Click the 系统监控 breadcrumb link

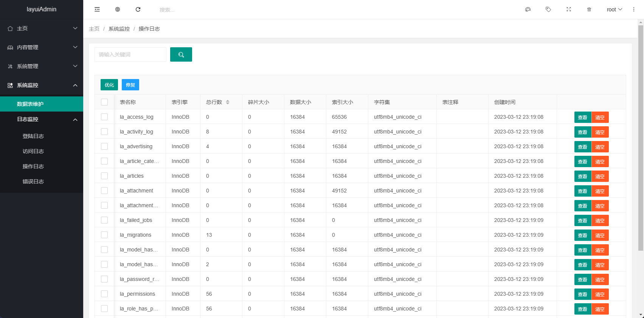(119, 29)
